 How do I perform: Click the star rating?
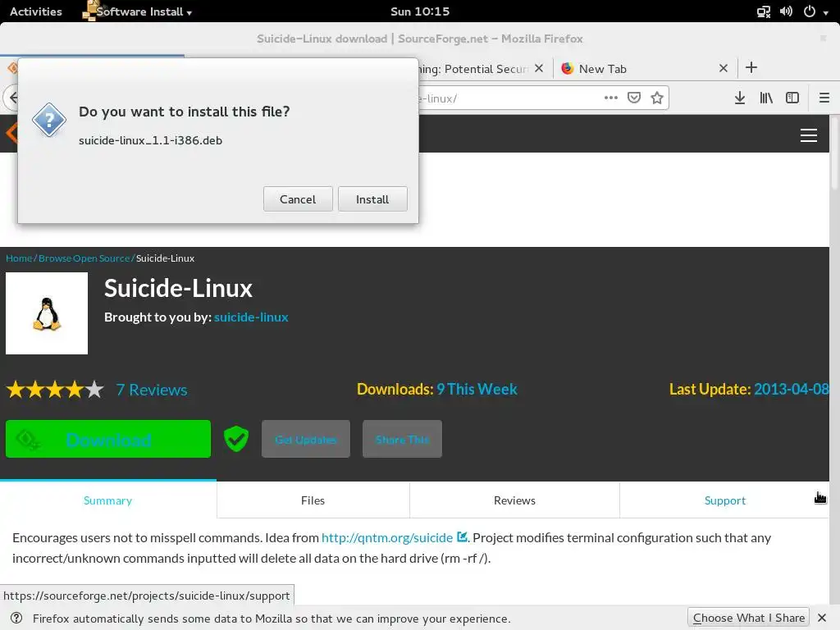(x=55, y=390)
